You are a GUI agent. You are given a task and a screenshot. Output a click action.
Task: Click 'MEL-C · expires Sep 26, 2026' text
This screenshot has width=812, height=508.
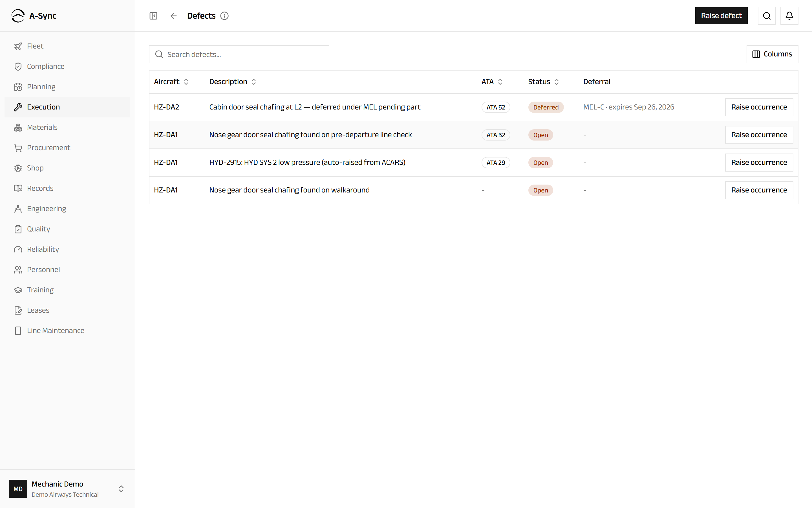point(628,107)
